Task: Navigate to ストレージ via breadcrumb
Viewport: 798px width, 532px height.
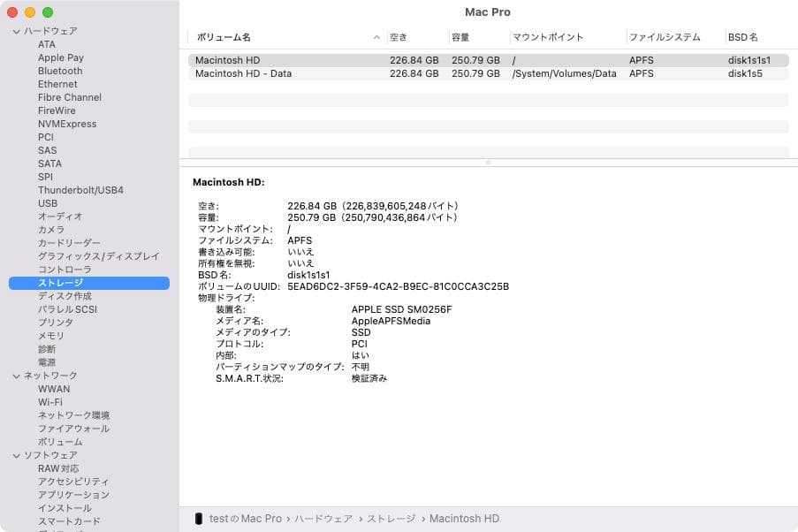Action: click(393, 519)
